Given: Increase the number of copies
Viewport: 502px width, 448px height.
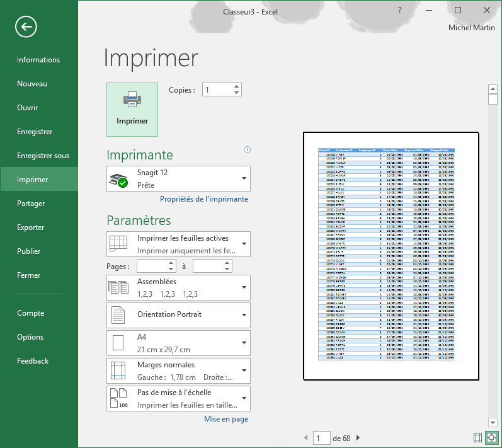Looking at the screenshot, I should pos(236,87).
